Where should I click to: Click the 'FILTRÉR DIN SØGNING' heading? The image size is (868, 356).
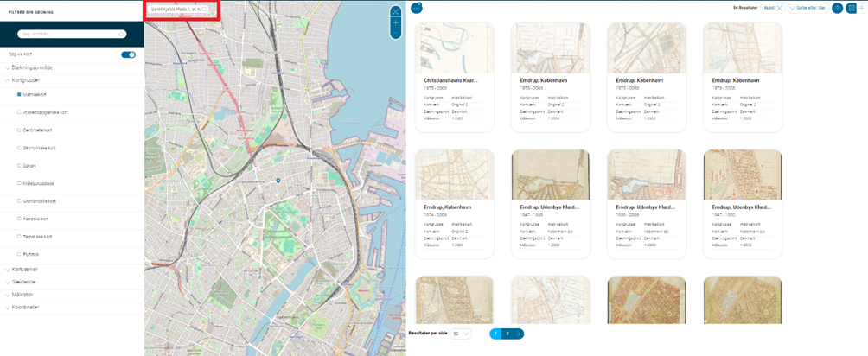(x=31, y=12)
